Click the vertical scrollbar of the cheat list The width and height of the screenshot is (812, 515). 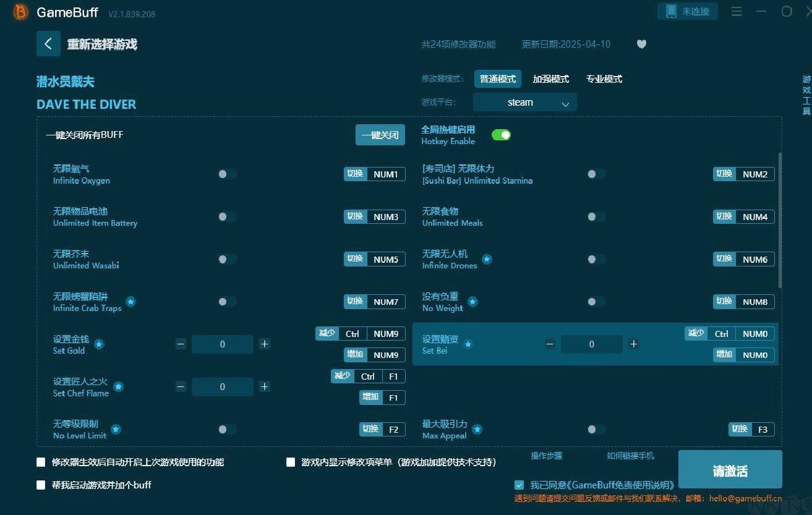coord(780,220)
